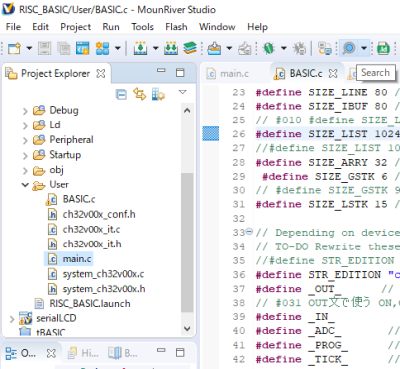Open the Project Explorer view menu triangle
The image size is (400, 369).
coord(182,92)
